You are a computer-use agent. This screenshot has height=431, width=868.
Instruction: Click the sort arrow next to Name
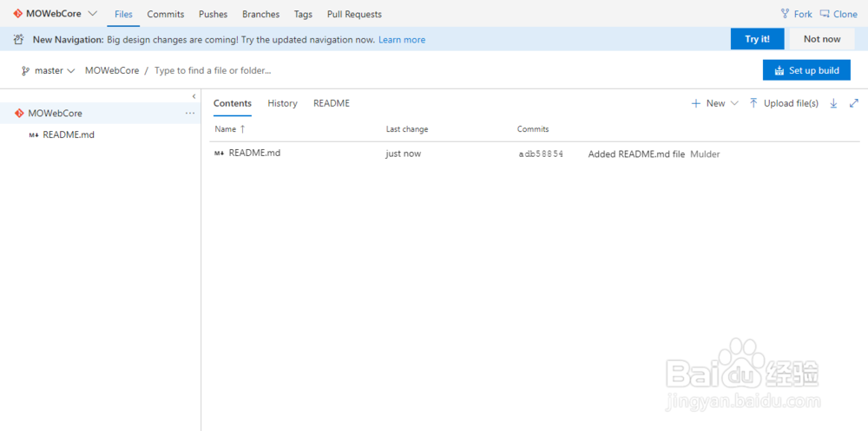click(x=242, y=129)
